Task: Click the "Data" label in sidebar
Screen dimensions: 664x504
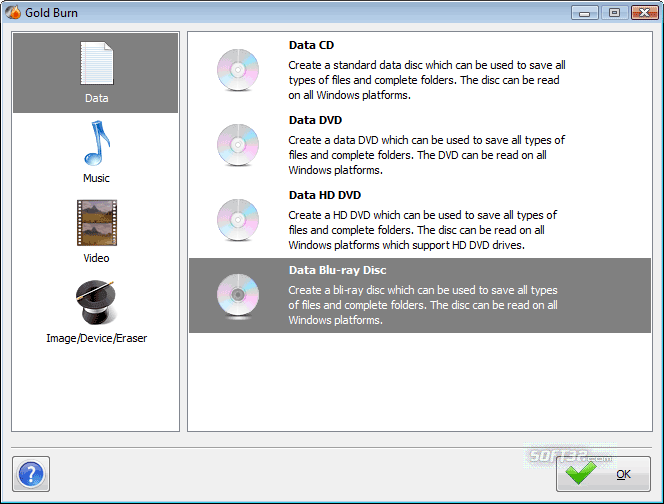Action: coord(97,98)
